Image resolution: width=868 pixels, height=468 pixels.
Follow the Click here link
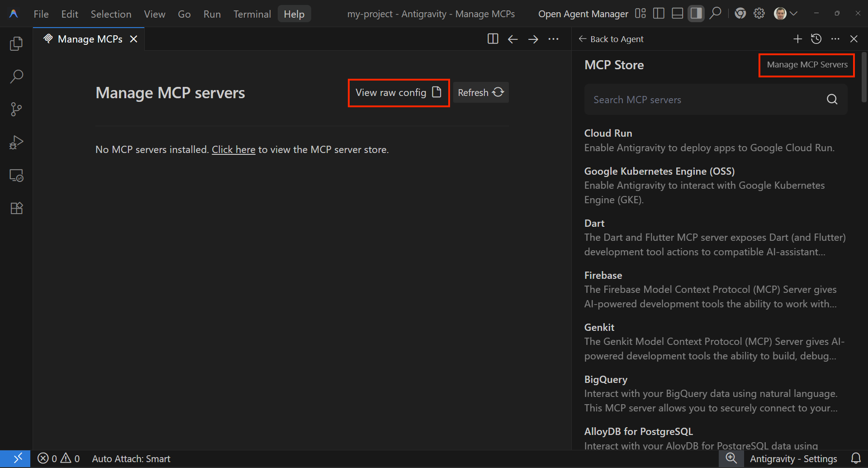(x=233, y=149)
